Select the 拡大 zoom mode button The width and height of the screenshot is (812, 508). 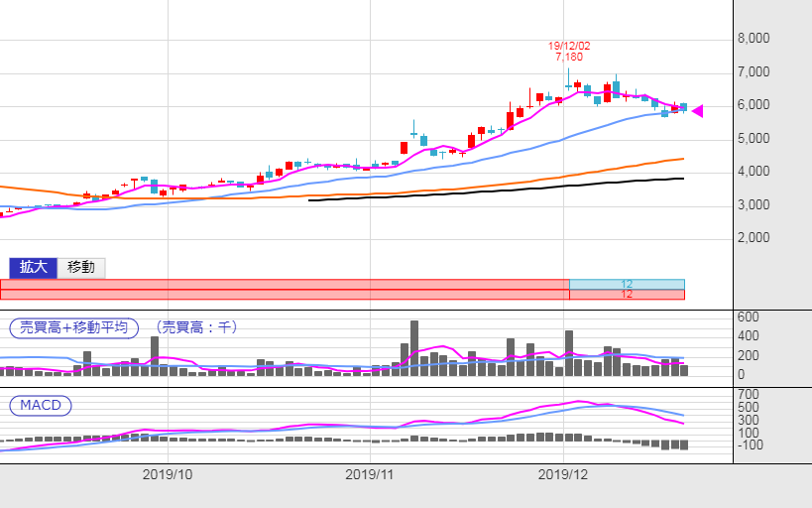33,268
